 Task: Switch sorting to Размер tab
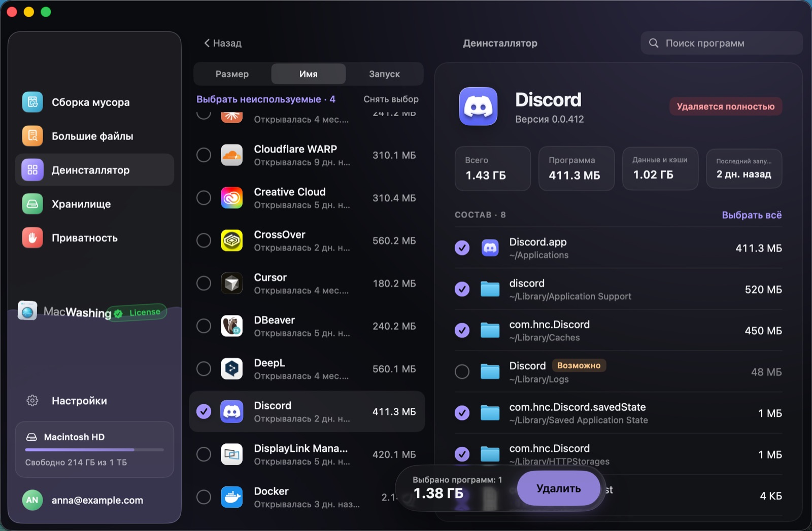[x=232, y=74]
